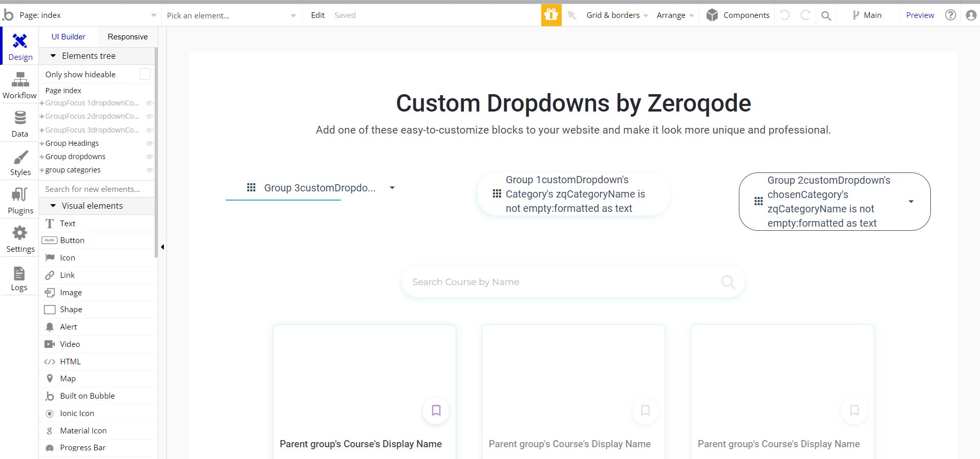Screen dimensions: 980x459
Task: Open the Group 2customDropdown's dropdown arrow
Action: (x=911, y=202)
